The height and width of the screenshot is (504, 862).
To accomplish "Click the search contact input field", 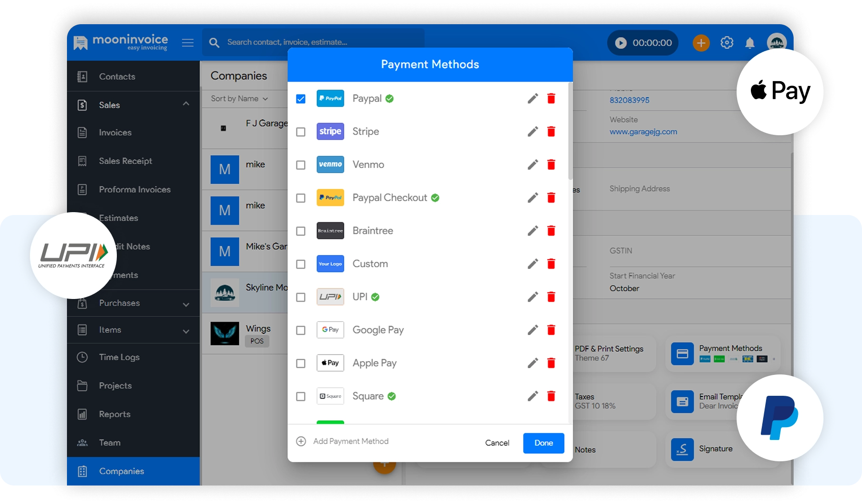I will coord(313,42).
